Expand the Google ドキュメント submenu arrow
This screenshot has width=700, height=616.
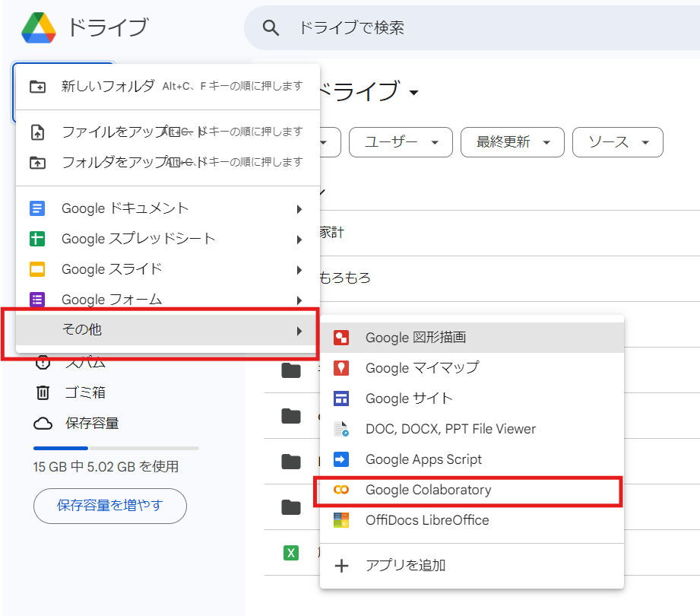point(299,209)
